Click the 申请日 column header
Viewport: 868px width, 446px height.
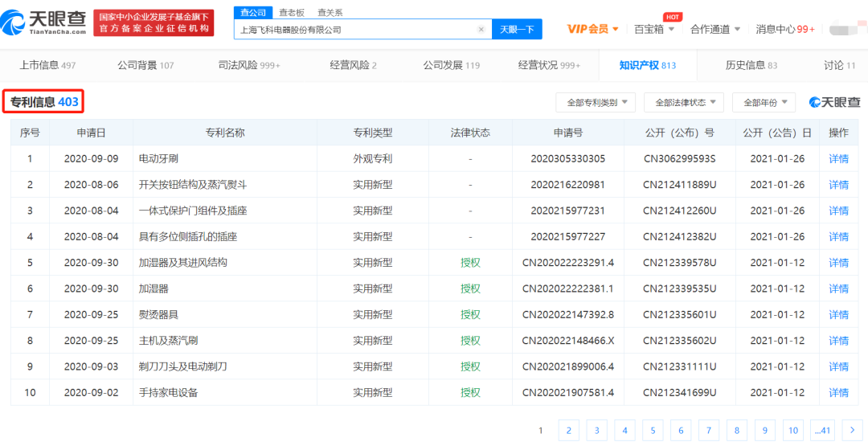click(x=92, y=133)
